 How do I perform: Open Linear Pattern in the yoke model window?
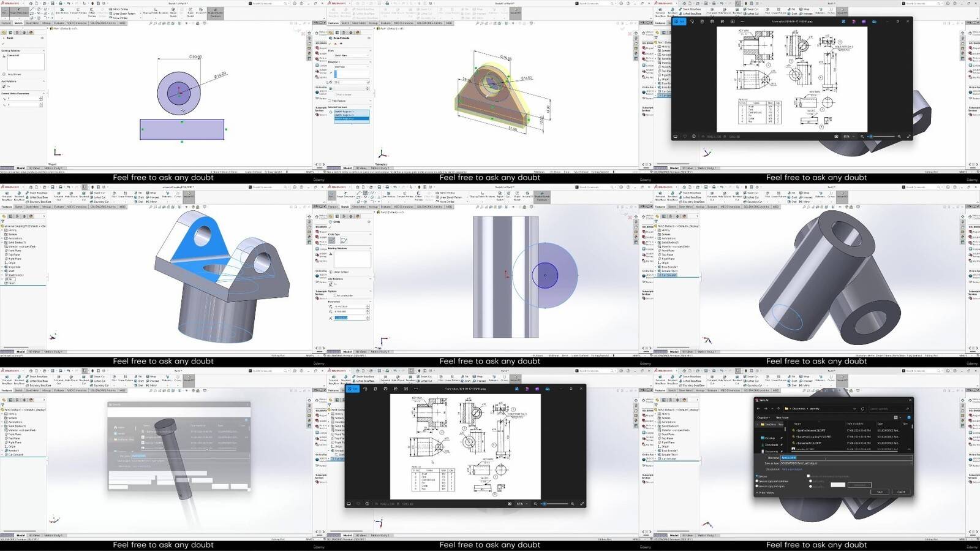click(x=126, y=195)
